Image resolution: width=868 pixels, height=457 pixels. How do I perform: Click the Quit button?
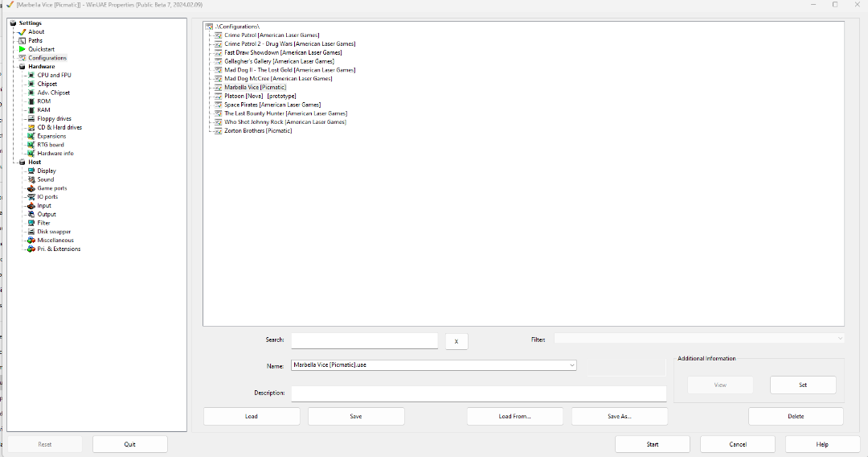(130, 444)
